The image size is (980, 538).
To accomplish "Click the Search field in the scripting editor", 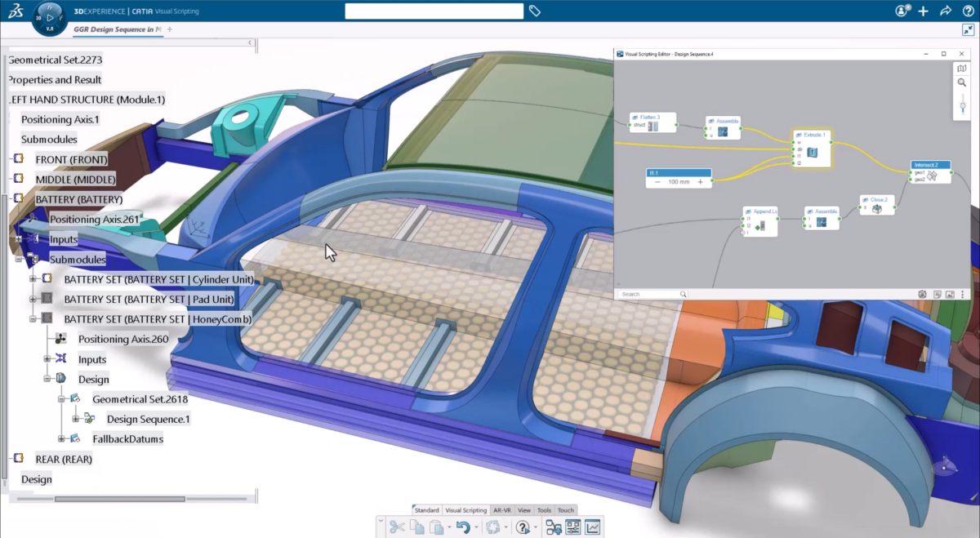I will 652,293.
